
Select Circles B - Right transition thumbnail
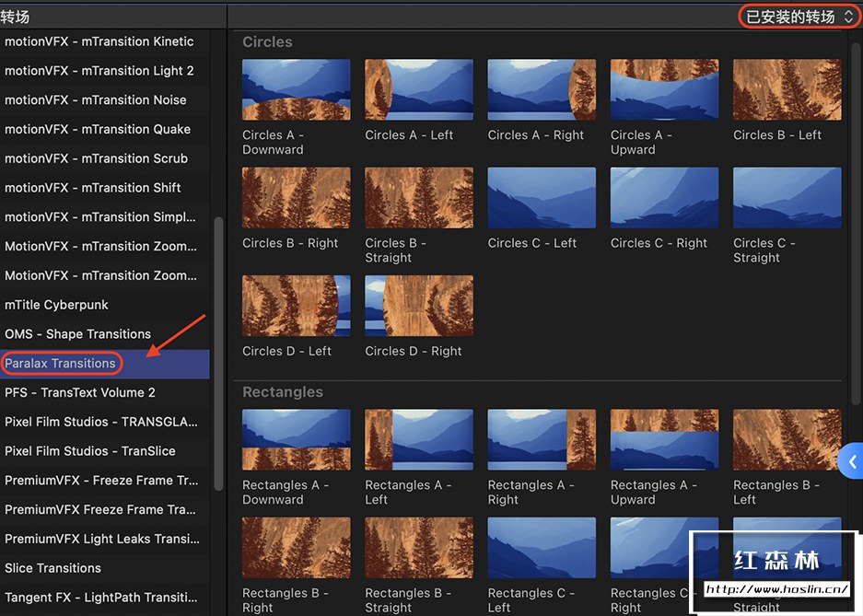296,197
